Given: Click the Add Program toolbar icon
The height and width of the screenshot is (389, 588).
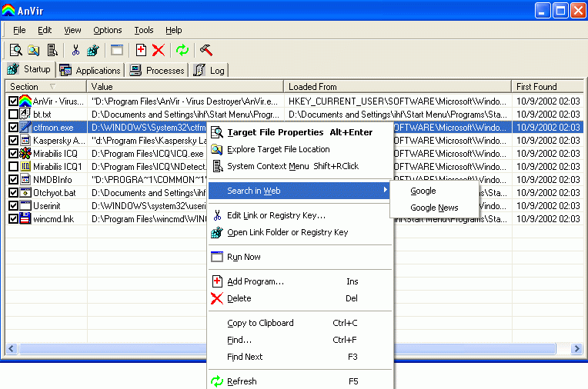Looking at the screenshot, I should click(141, 50).
